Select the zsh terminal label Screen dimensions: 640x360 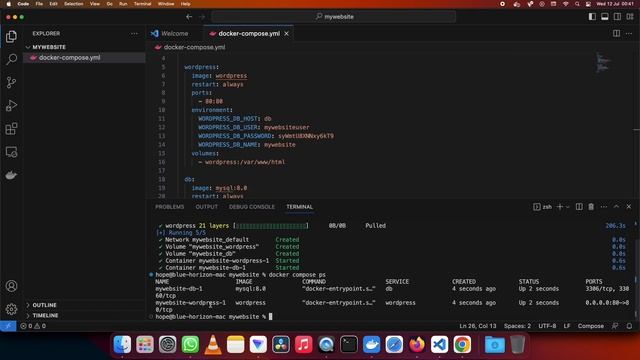point(542,207)
